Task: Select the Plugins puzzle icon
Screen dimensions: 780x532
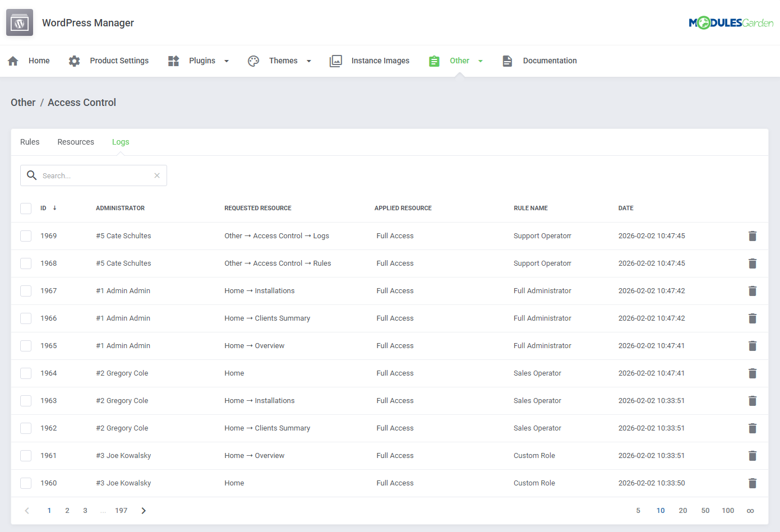Action: (x=173, y=61)
